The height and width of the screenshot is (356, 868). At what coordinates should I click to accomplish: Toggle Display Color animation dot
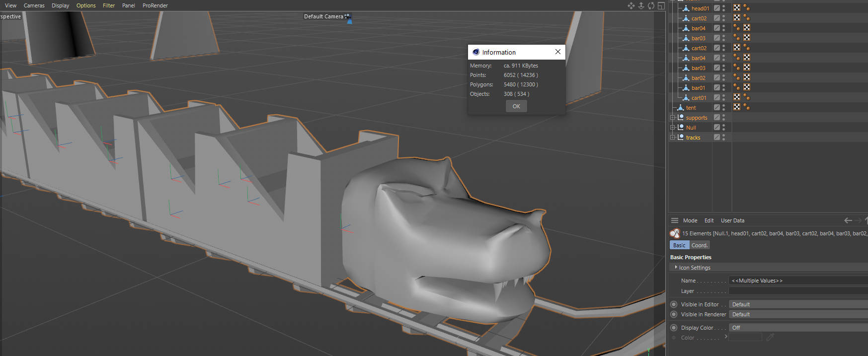point(674,328)
